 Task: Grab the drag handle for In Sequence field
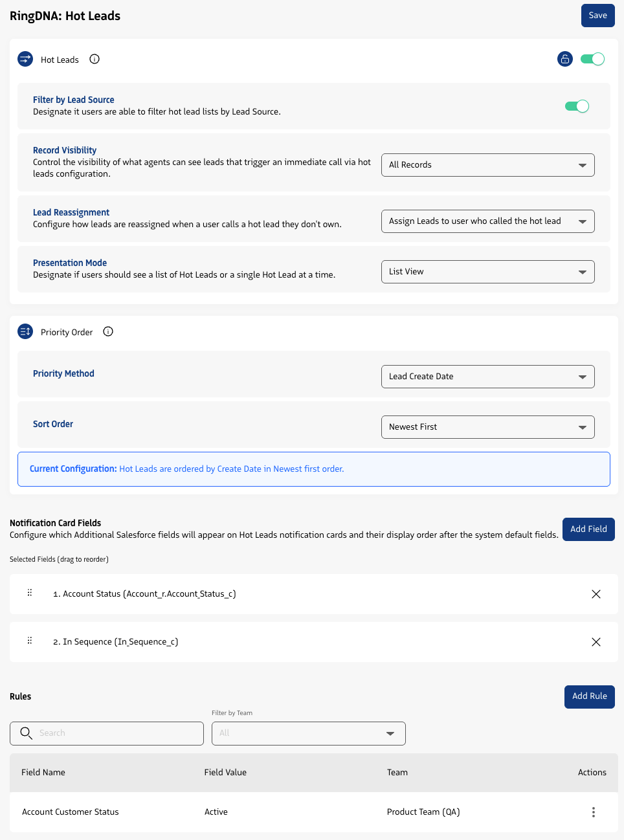30,641
